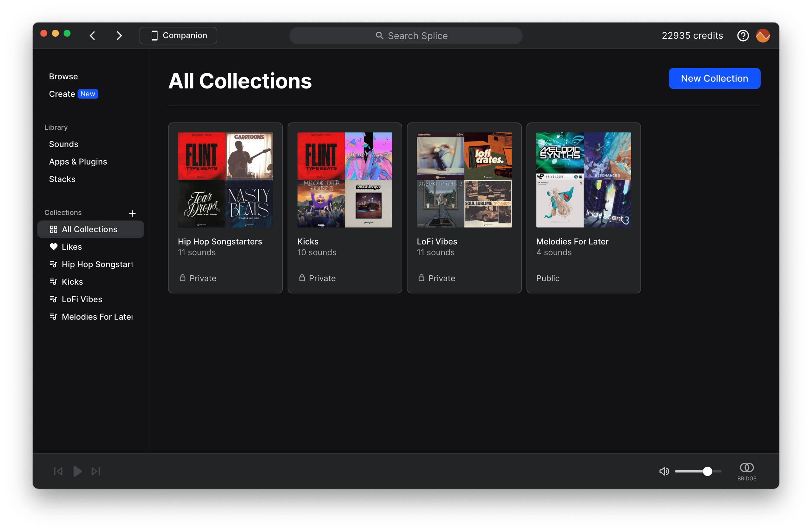Viewport: 812px width, 532px height.
Task: Toggle the Bridge button
Action: (x=746, y=472)
